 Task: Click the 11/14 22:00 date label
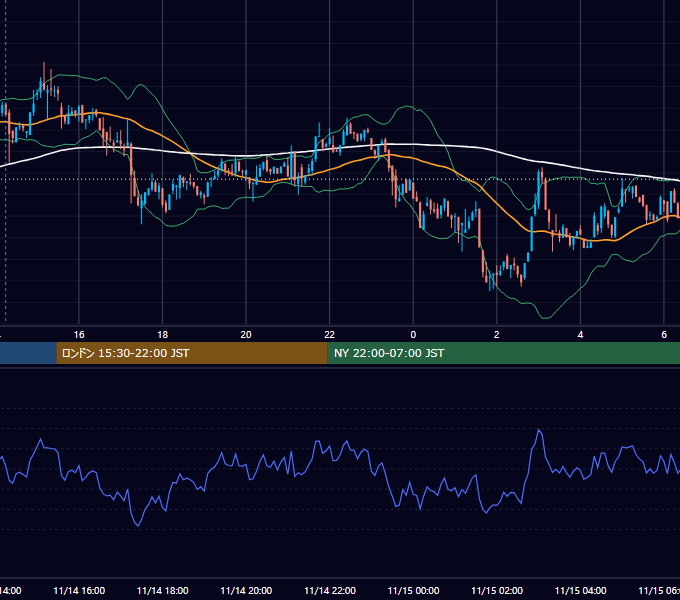pos(330,591)
